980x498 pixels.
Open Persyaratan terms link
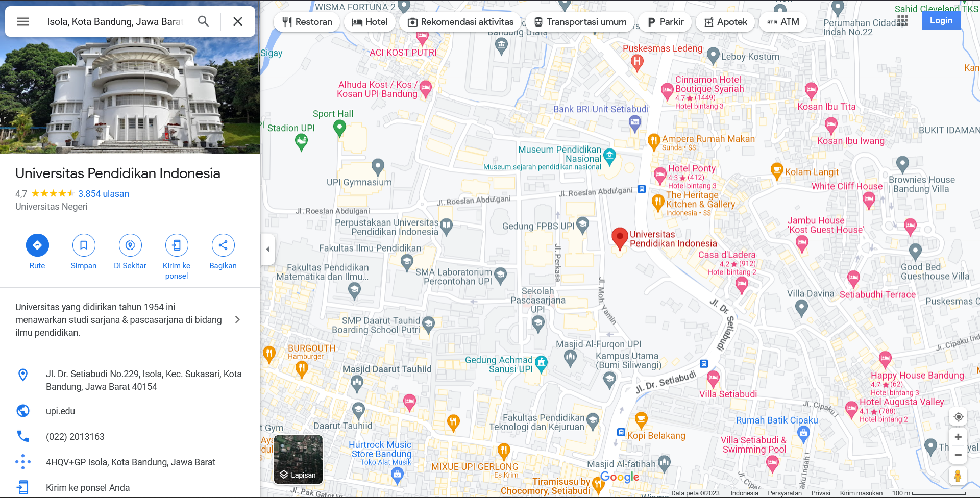(x=785, y=493)
